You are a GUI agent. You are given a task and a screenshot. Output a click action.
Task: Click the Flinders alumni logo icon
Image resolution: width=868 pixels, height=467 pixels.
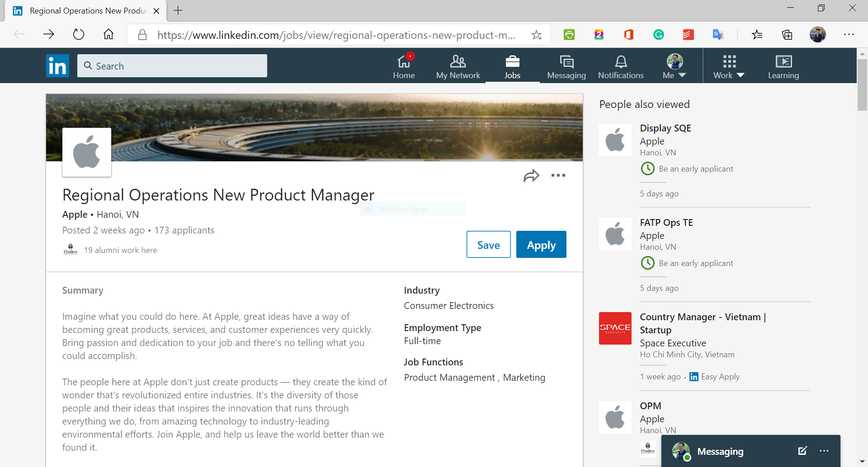(x=71, y=250)
